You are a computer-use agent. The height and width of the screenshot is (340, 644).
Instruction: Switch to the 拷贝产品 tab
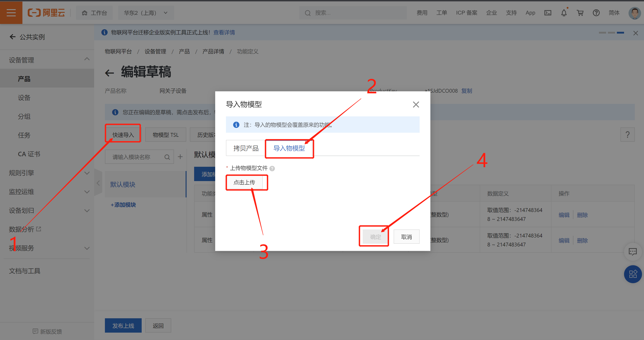246,148
